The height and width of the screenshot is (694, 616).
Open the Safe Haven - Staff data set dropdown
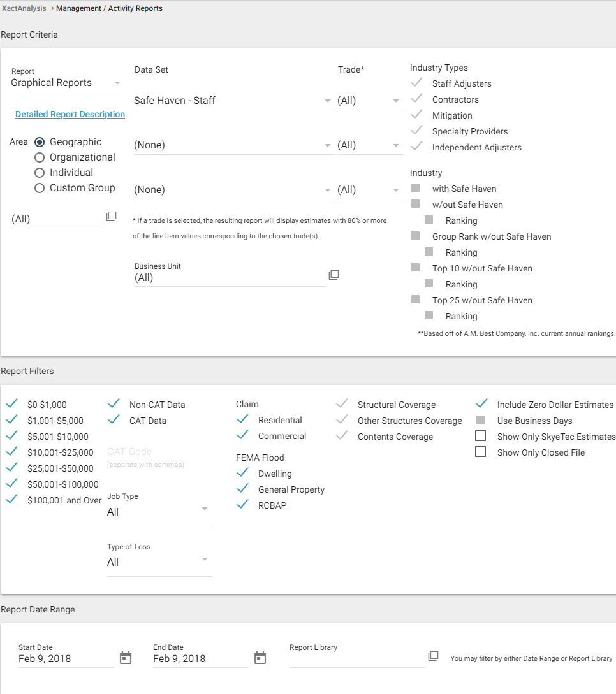pos(233,101)
